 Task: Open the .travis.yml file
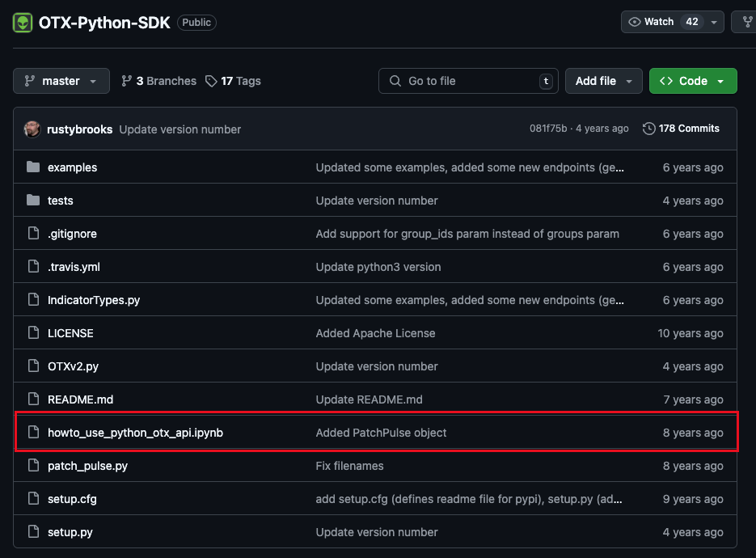tap(74, 267)
